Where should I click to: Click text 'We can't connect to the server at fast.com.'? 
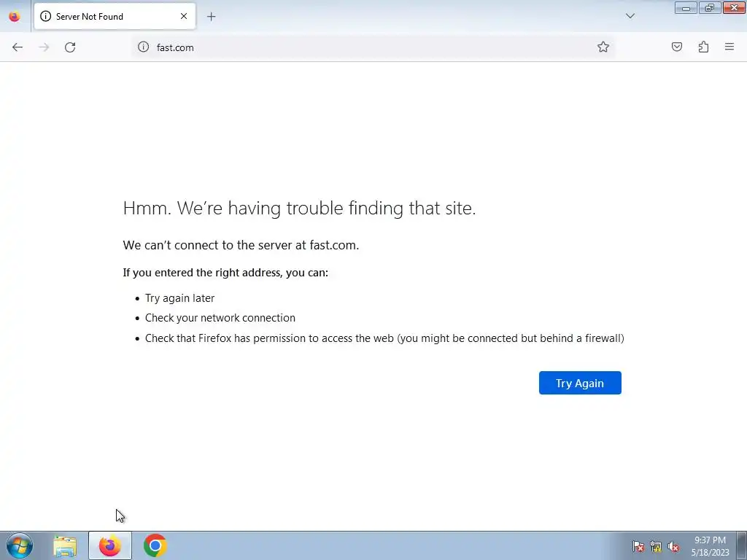(x=241, y=245)
